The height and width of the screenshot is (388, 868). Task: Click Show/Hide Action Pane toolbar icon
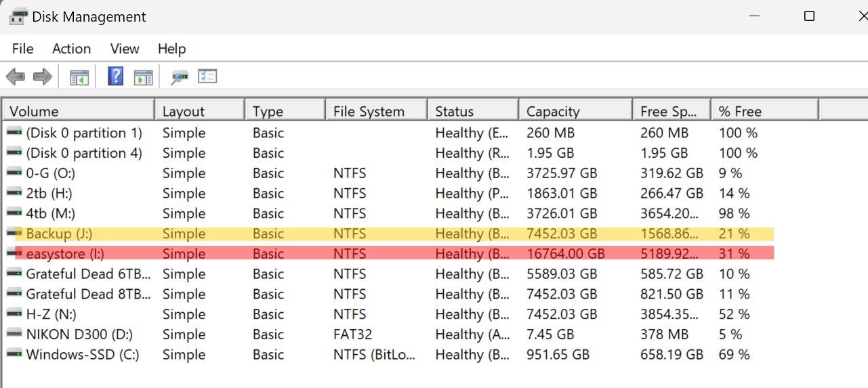tap(143, 77)
